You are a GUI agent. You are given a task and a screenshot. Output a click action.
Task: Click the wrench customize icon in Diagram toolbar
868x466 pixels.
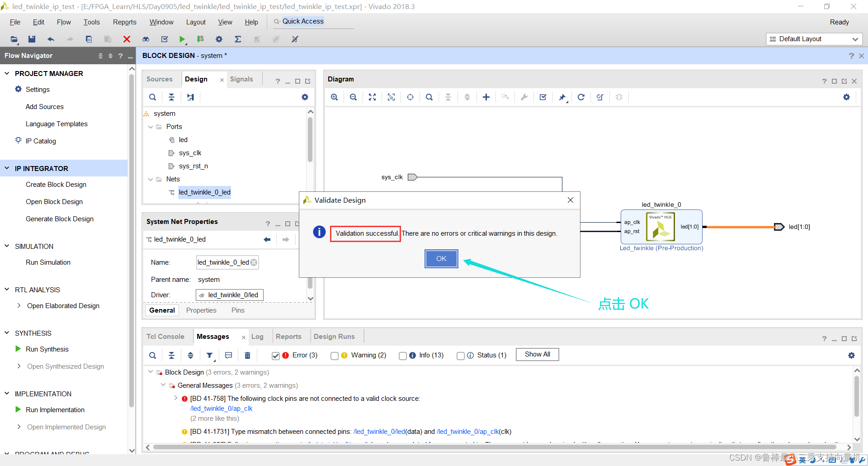[x=524, y=97]
